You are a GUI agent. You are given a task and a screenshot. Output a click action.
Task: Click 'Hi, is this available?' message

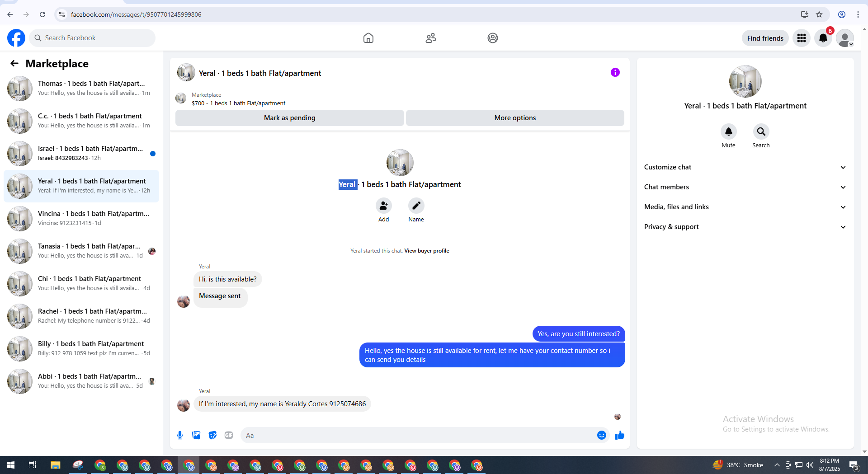point(227,279)
